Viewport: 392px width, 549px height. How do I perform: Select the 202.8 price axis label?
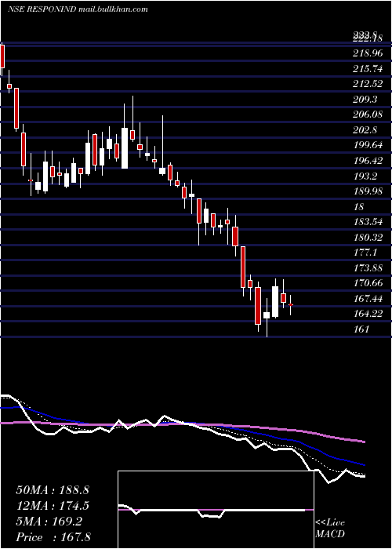pyautogui.click(x=365, y=130)
